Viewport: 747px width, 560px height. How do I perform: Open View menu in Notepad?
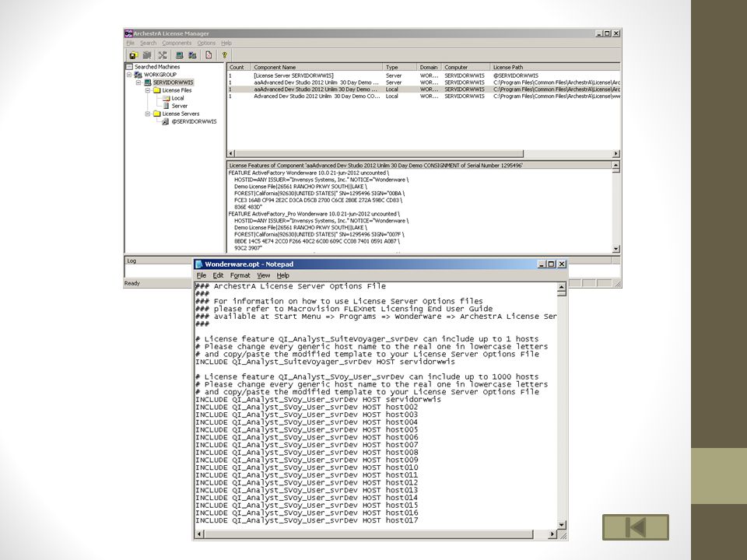coord(264,275)
